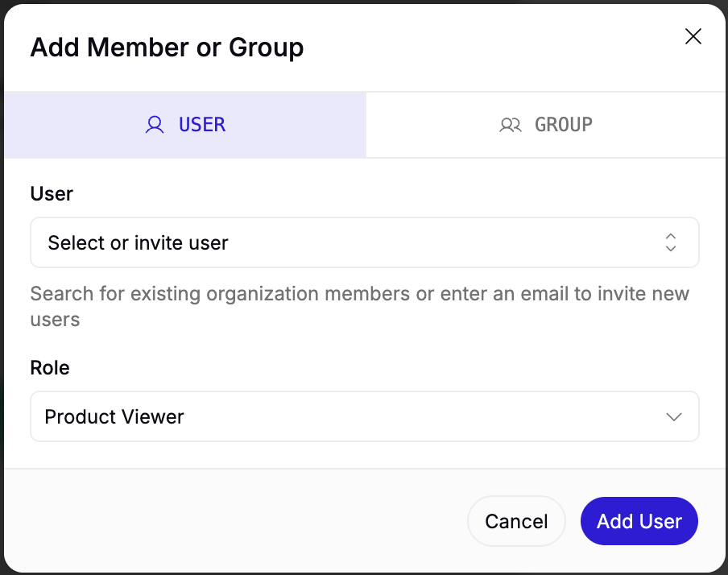Click the 'Search for existing organization members' hint
The height and width of the screenshot is (575, 728).
tap(359, 307)
